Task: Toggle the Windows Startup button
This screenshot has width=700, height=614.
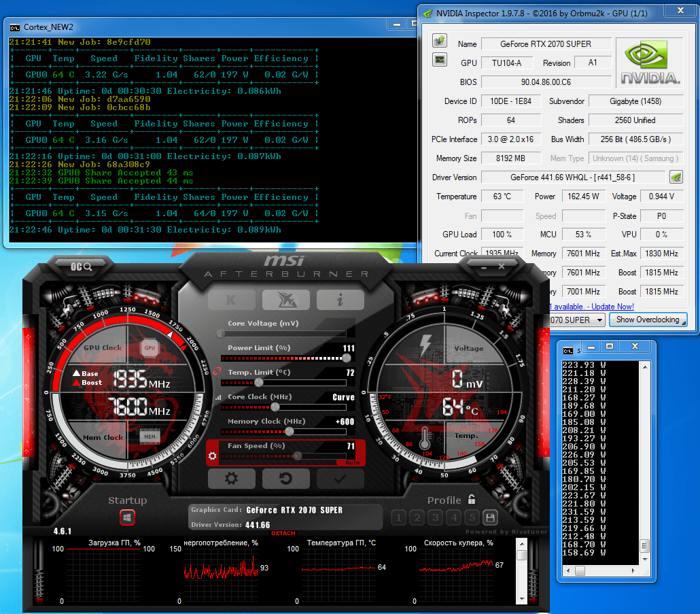Action: tap(127, 518)
